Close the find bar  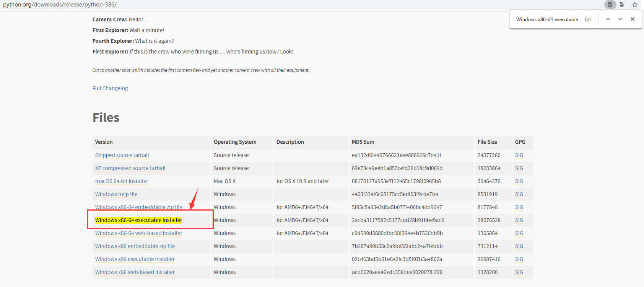click(633, 19)
